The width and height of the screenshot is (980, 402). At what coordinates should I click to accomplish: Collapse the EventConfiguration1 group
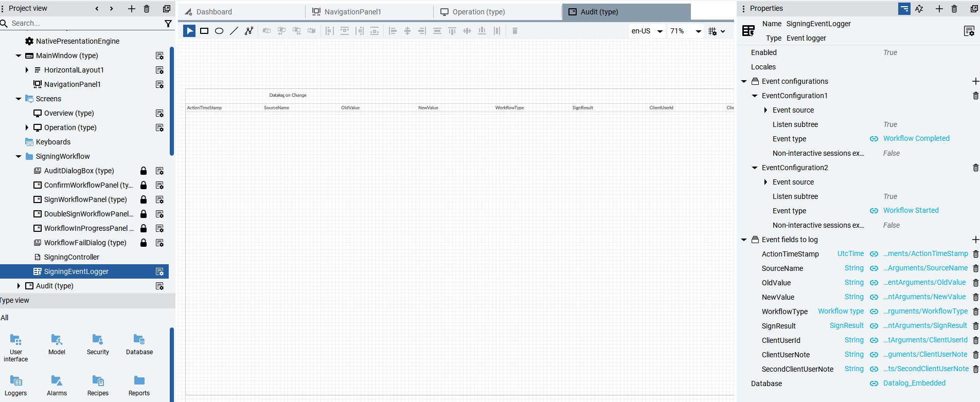(755, 96)
